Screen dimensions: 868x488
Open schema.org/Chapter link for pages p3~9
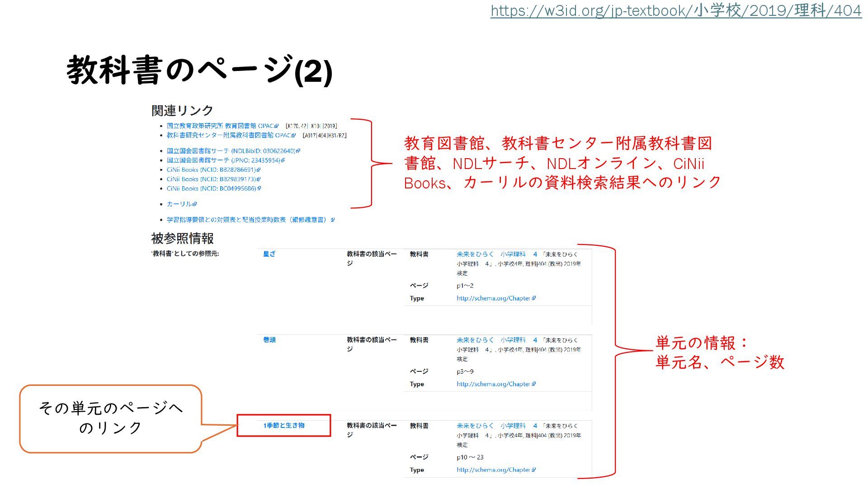493,384
